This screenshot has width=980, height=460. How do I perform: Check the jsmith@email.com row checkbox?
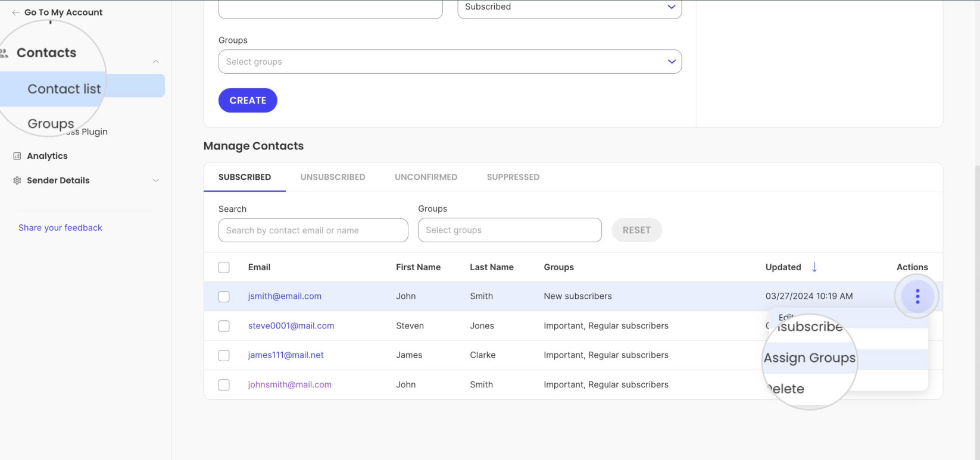224,296
